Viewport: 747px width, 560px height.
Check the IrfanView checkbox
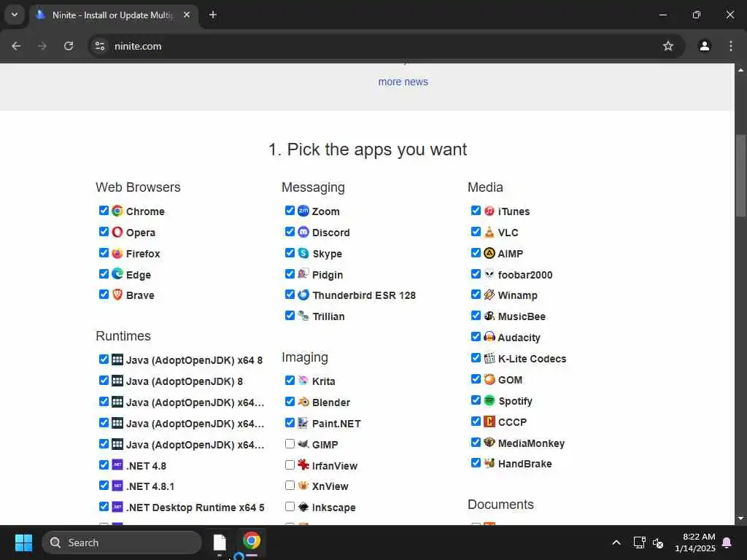pos(290,464)
